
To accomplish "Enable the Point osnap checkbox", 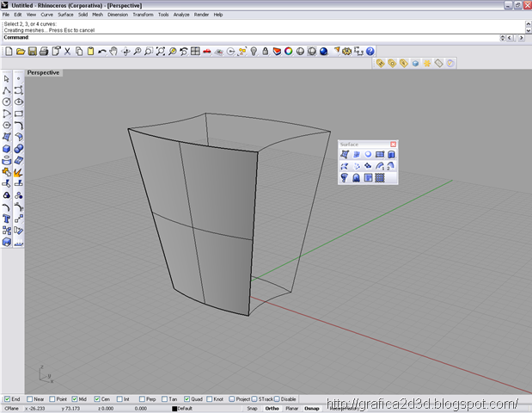I will point(52,399).
